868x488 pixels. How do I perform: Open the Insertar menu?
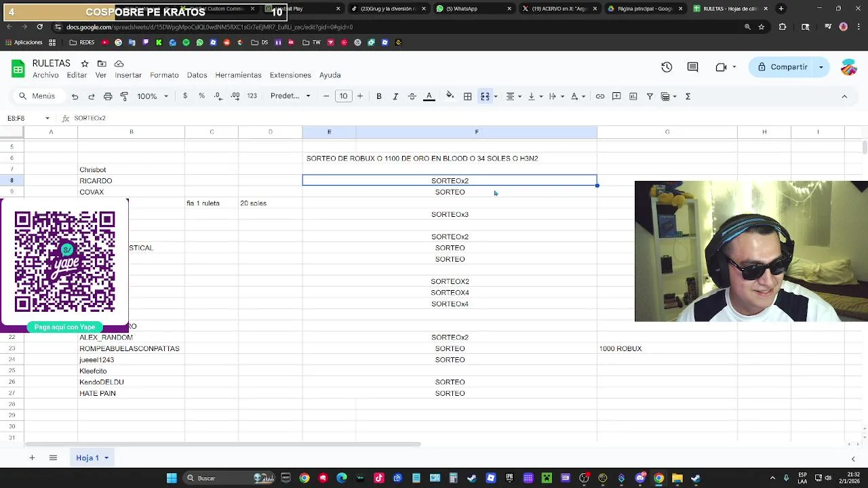128,75
